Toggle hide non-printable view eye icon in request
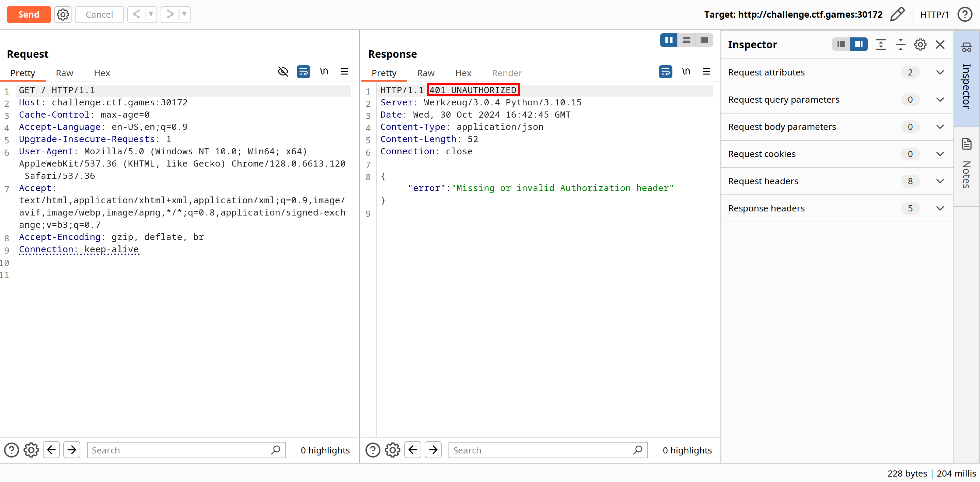 tap(283, 71)
